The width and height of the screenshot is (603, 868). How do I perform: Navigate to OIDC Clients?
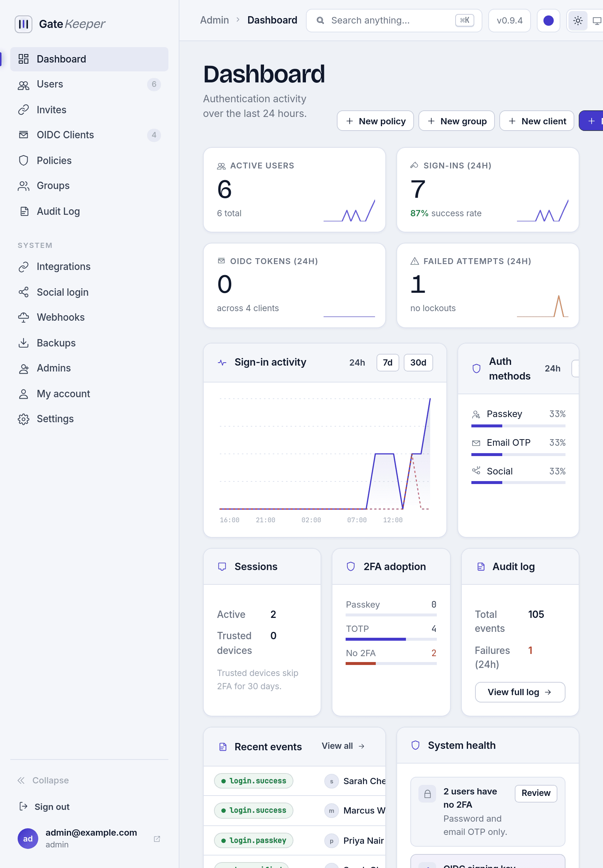tap(89, 135)
